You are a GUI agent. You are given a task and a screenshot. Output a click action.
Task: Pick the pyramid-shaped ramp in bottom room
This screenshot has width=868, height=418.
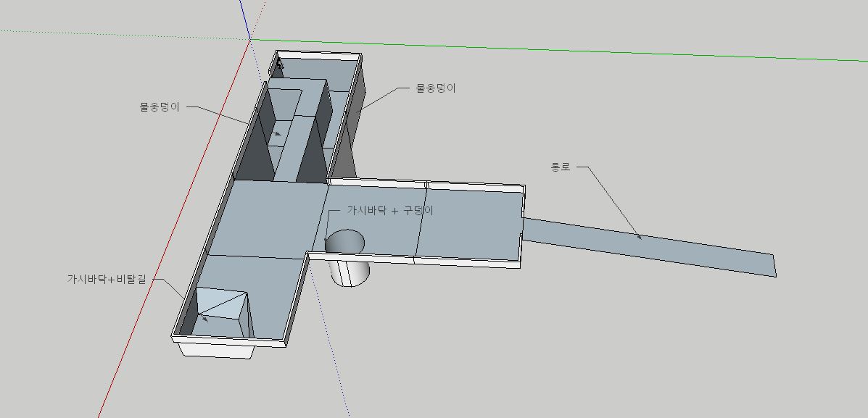coord(221,303)
